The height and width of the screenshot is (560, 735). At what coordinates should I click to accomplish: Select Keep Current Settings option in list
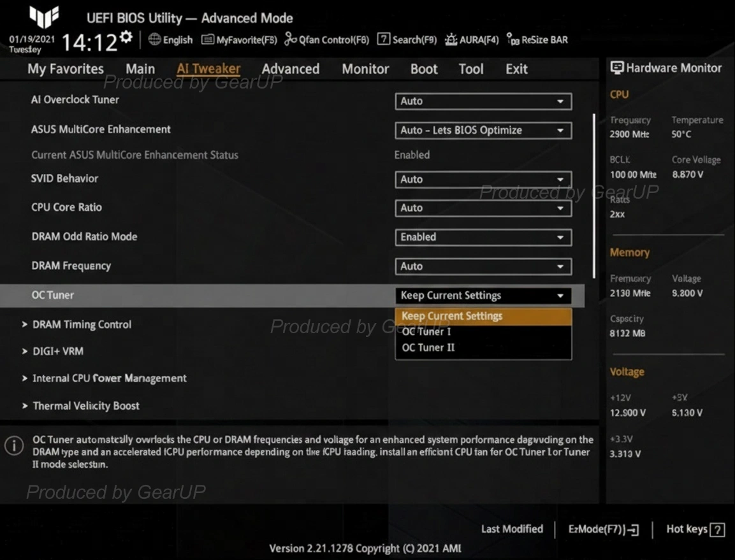(x=483, y=317)
